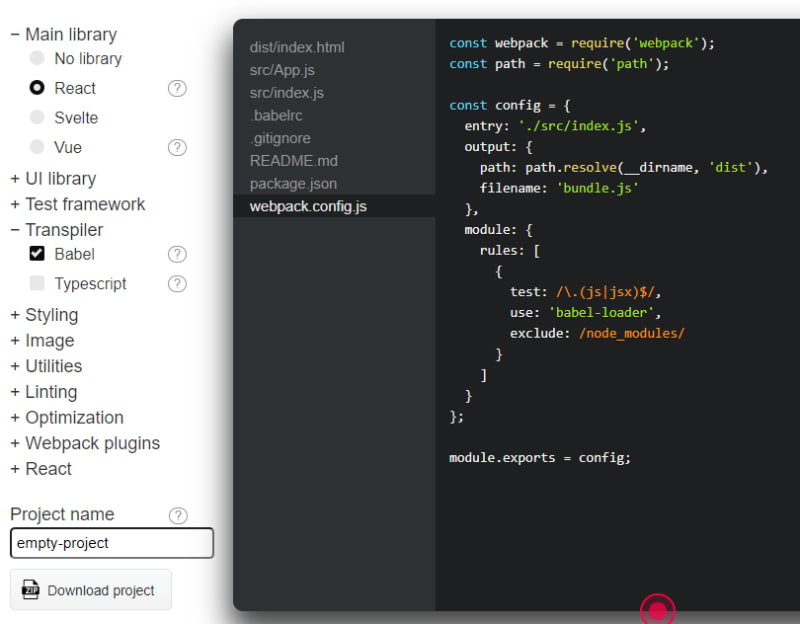Click the help icon beside Babel
800x624 pixels.
[177, 254]
